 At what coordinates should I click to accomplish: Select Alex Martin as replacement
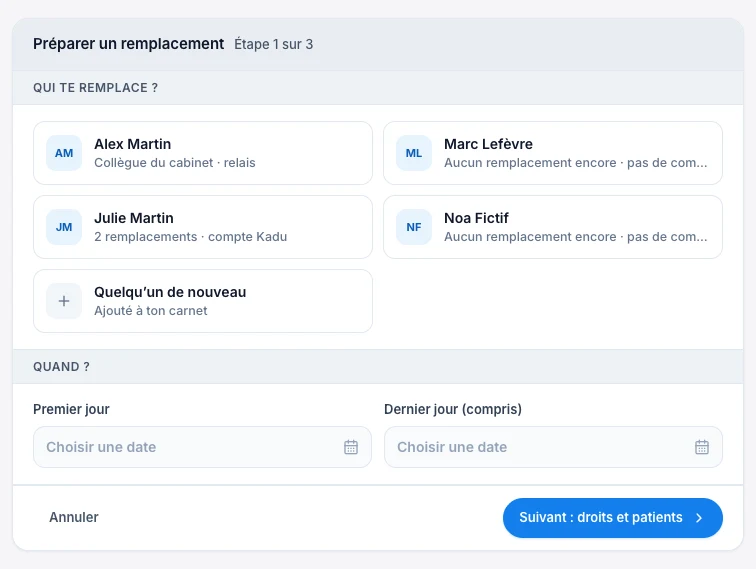coord(203,153)
